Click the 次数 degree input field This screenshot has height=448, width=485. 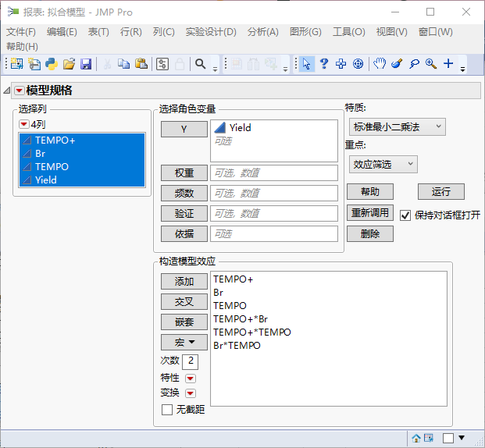190,361
